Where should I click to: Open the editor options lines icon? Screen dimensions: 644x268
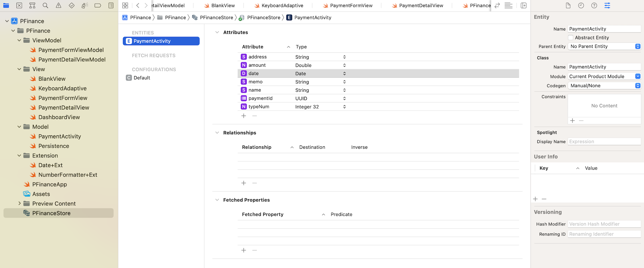[x=508, y=5]
